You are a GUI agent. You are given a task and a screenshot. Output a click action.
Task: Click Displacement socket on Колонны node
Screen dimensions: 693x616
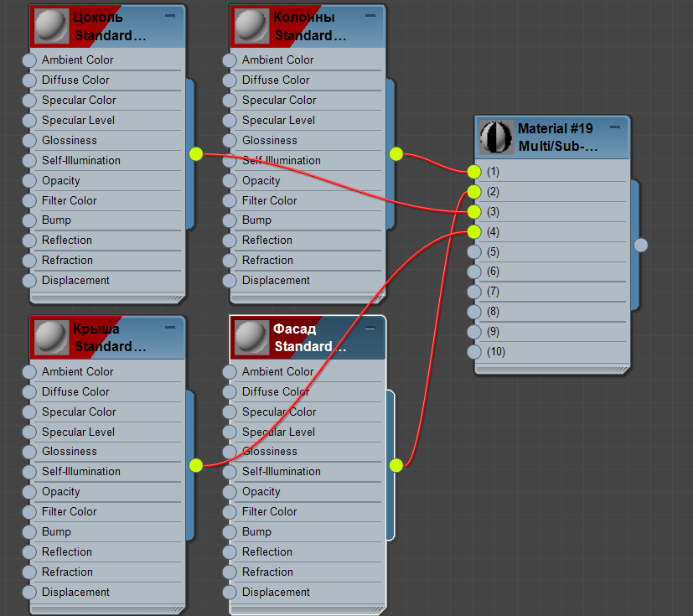pyautogui.click(x=230, y=281)
